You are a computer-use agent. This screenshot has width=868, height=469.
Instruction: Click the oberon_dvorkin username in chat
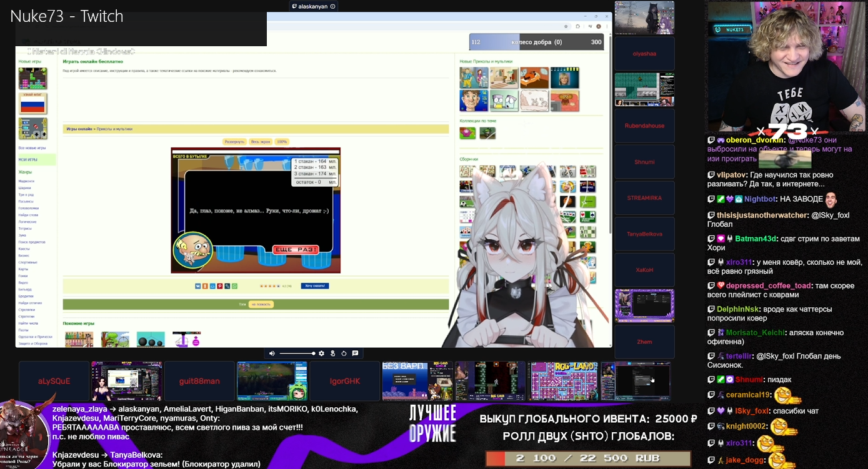point(756,141)
